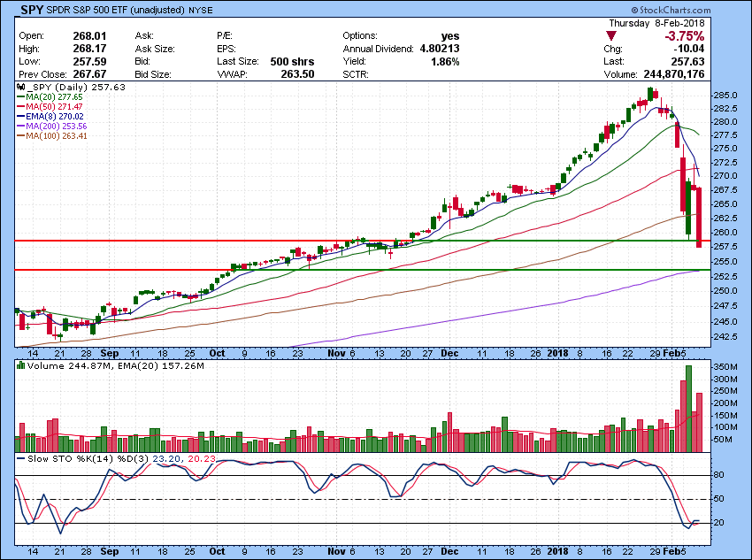Screen dimensions: 752x560
Task: Select the High value 268.17
Action: [x=89, y=49]
